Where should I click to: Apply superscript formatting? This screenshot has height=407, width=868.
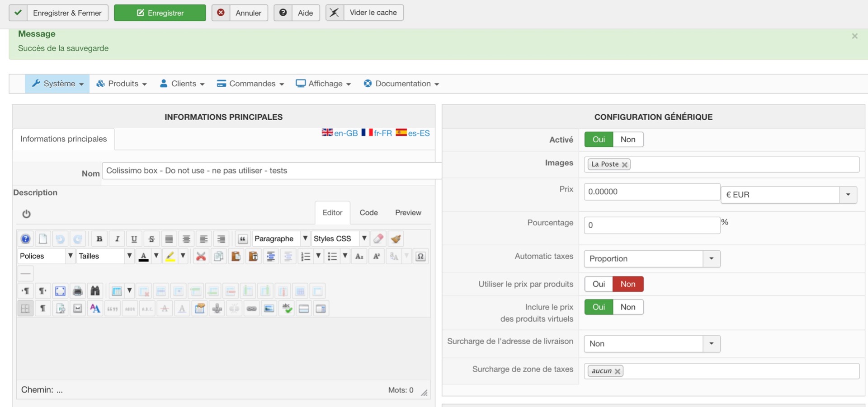[377, 257]
